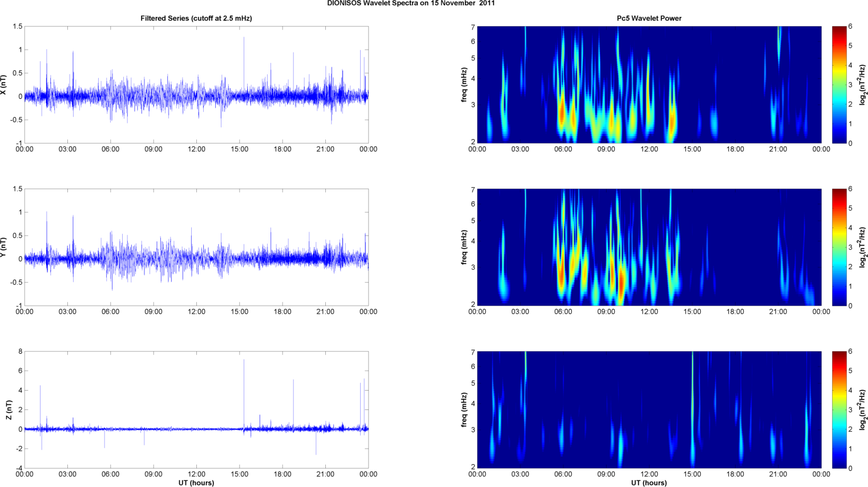Click the "-0.5" tick on the Y (nT) axis

point(15,283)
